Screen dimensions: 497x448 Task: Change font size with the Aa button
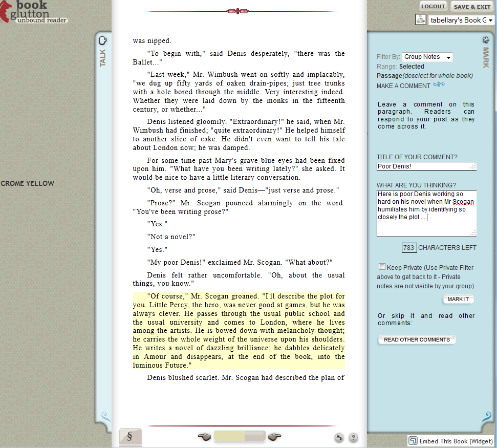click(339, 438)
